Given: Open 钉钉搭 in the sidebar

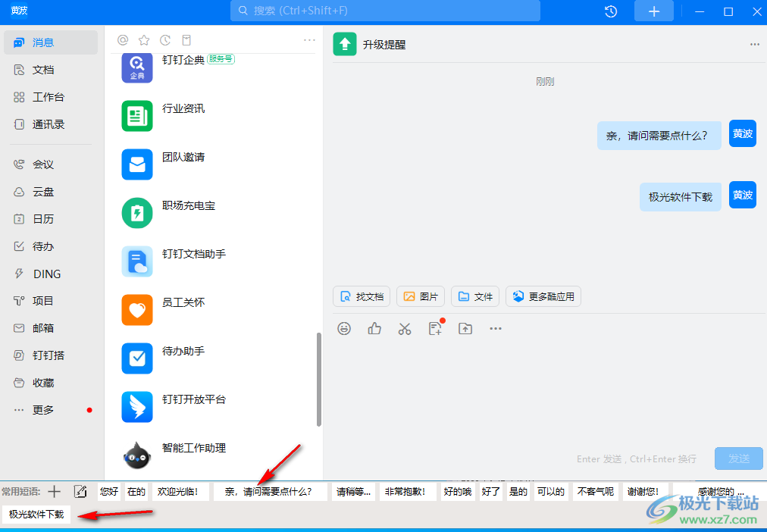Looking at the screenshot, I should 51,355.
